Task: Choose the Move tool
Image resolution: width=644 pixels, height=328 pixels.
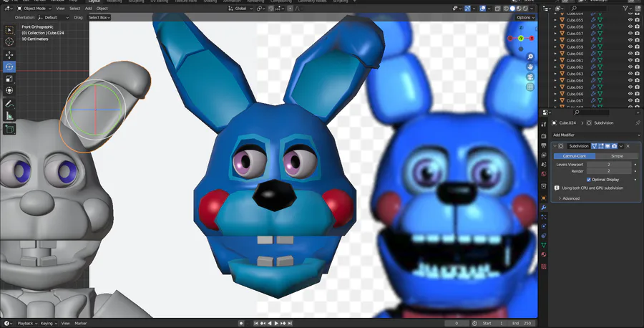Action: [x=9, y=54]
